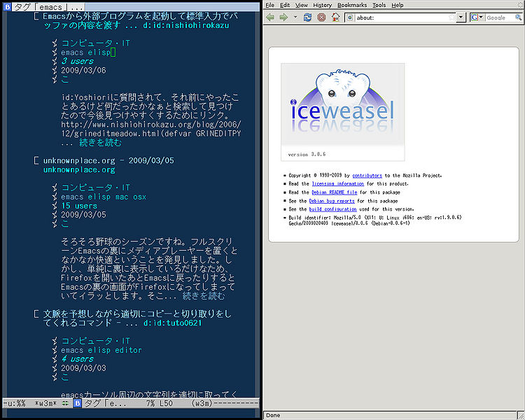Open the 'emacs elisp editor' tags link

(x=101, y=350)
